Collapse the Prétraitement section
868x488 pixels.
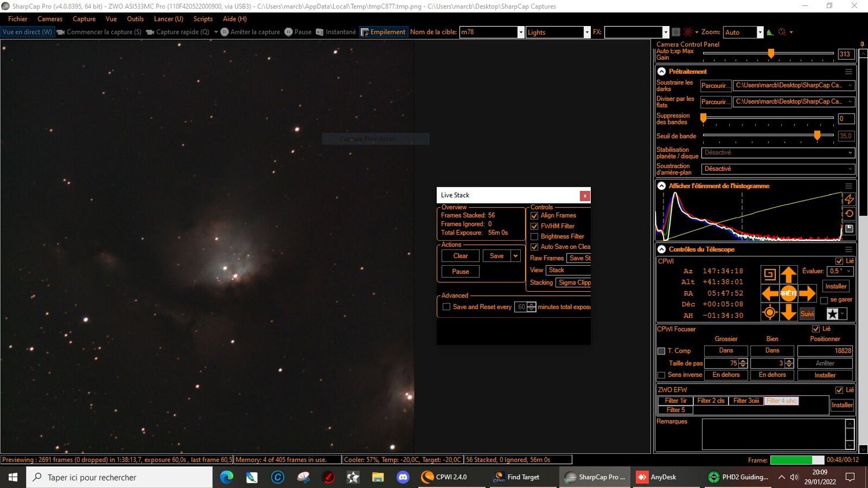tap(661, 72)
